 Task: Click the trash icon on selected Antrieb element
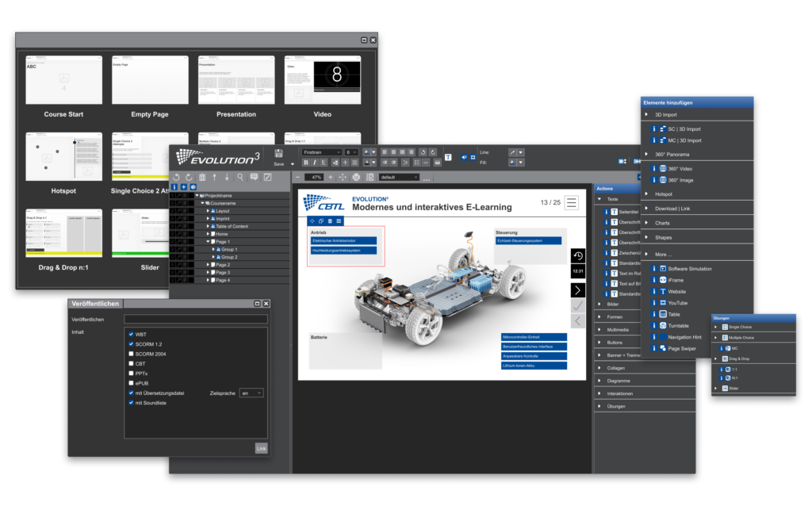[x=330, y=221]
